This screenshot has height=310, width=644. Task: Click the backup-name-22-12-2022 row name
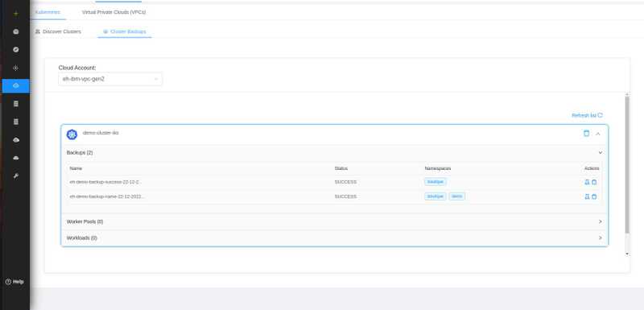click(107, 196)
